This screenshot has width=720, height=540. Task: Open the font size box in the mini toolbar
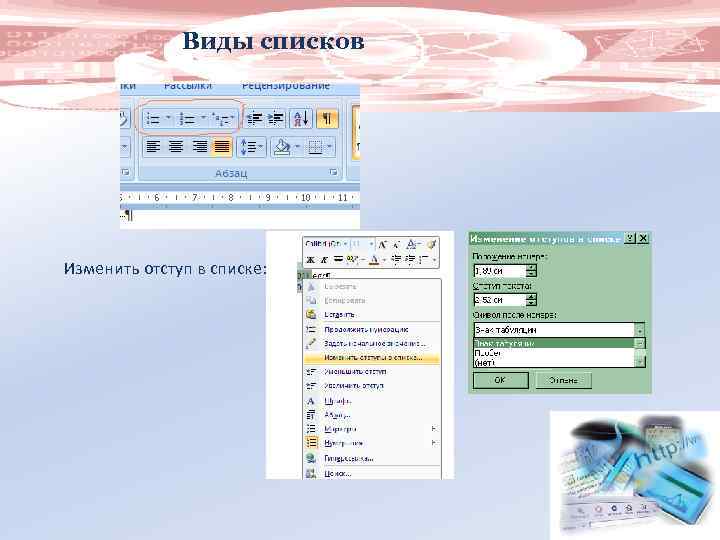tap(363, 243)
